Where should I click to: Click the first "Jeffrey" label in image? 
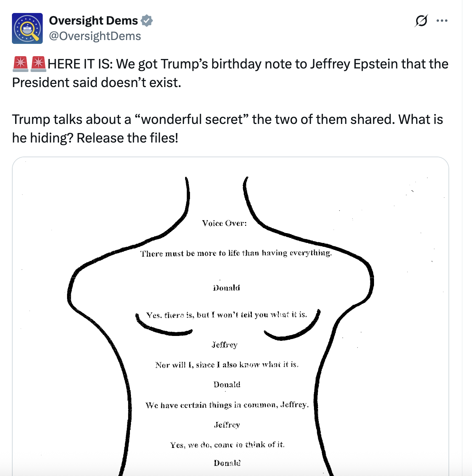(x=225, y=345)
